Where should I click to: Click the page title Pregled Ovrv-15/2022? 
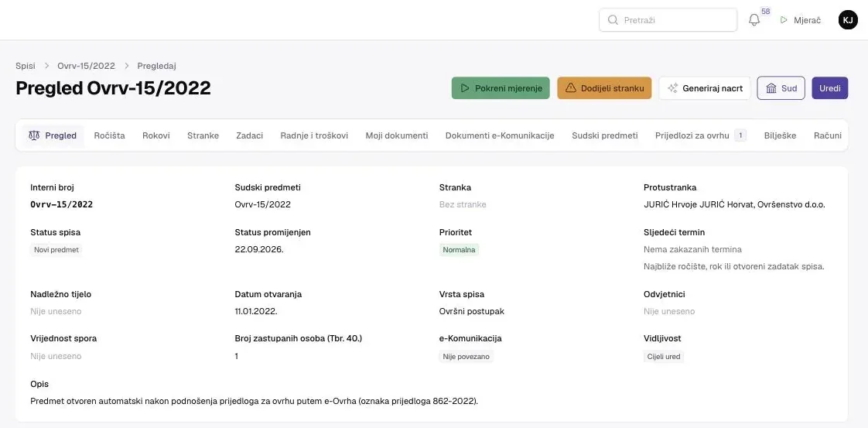[113, 88]
